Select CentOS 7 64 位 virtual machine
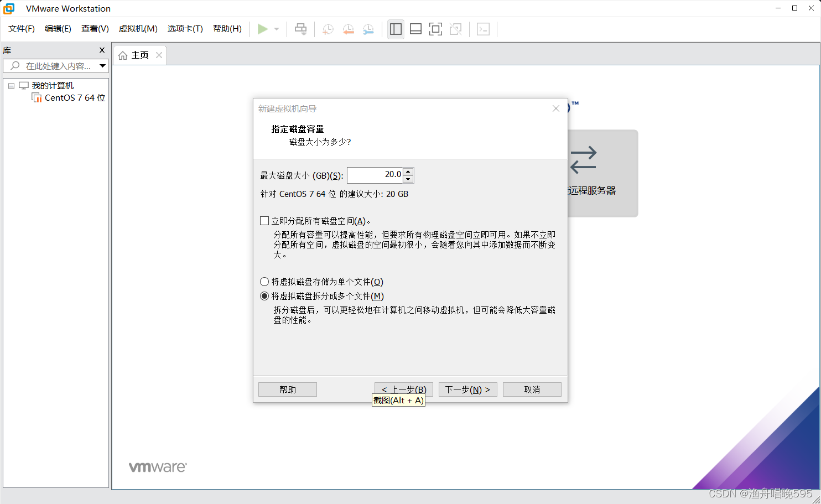Screen dimensions: 821x504 click(75, 98)
